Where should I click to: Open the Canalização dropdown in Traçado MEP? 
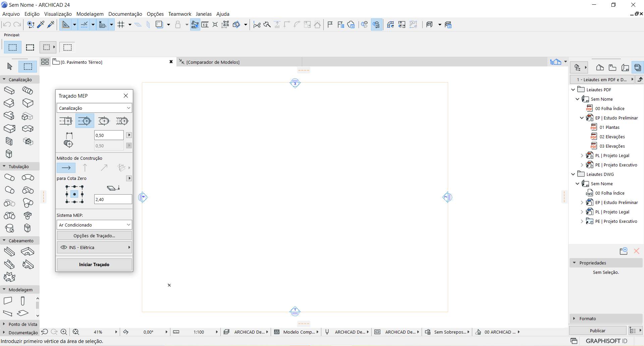click(x=94, y=108)
